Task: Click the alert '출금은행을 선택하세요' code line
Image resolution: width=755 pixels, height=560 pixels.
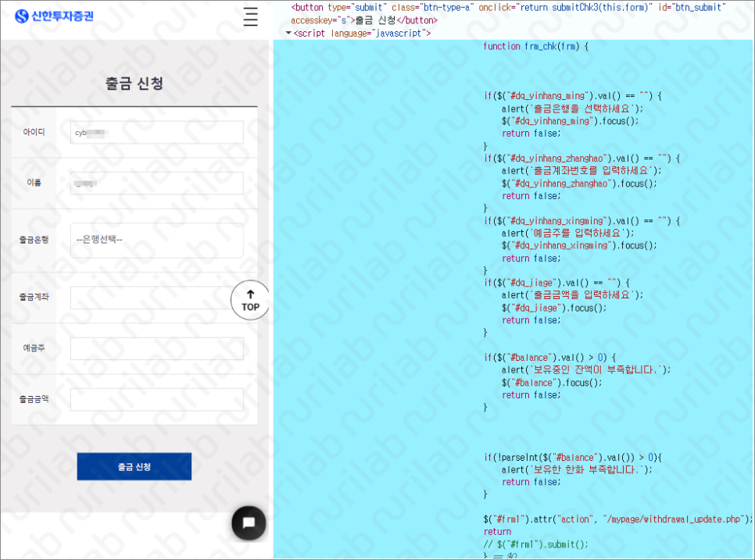Action: [572, 109]
